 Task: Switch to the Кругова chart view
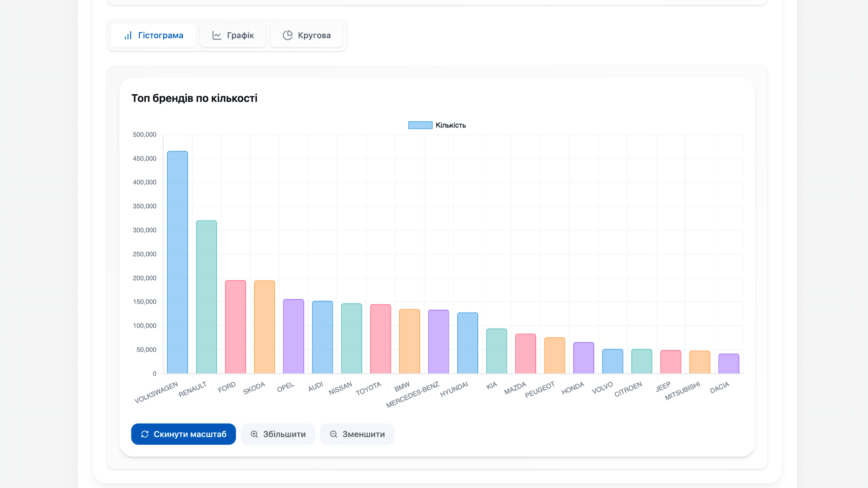(x=307, y=35)
